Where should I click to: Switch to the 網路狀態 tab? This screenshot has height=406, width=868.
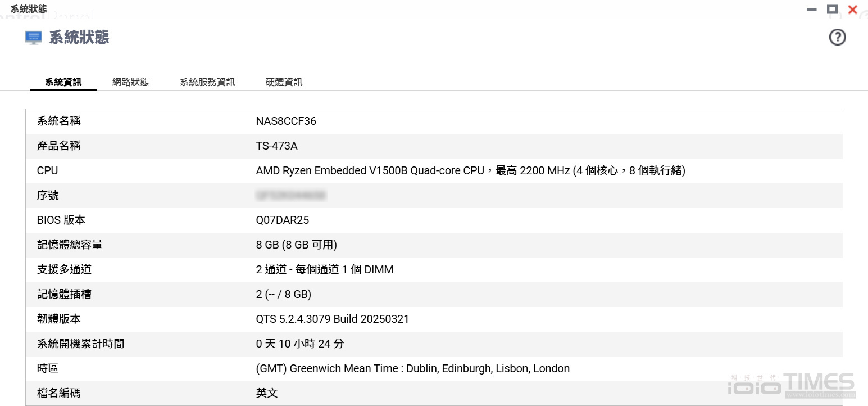point(130,82)
